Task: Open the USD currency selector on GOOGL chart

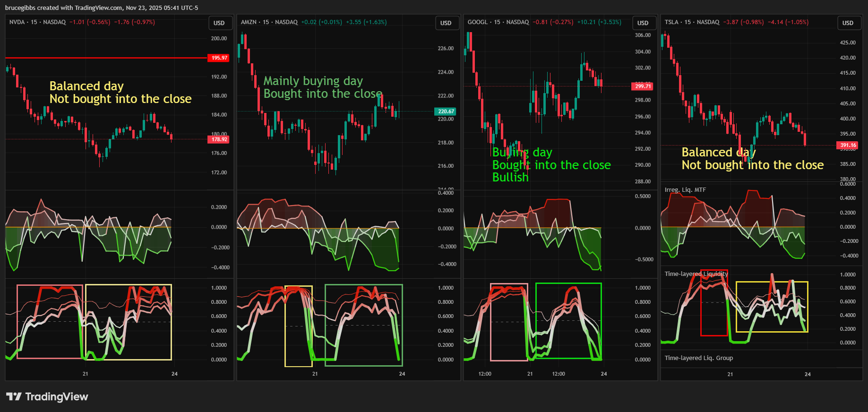Action: 643,23
